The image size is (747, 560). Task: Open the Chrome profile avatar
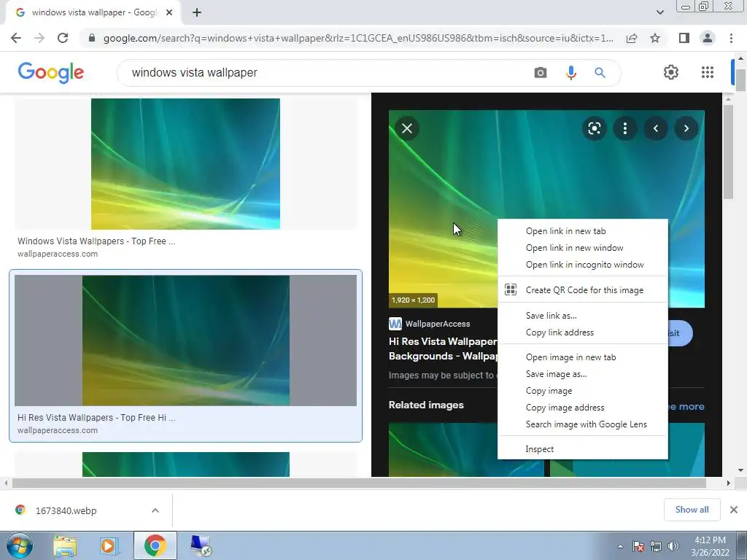click(x=708, y=38)
